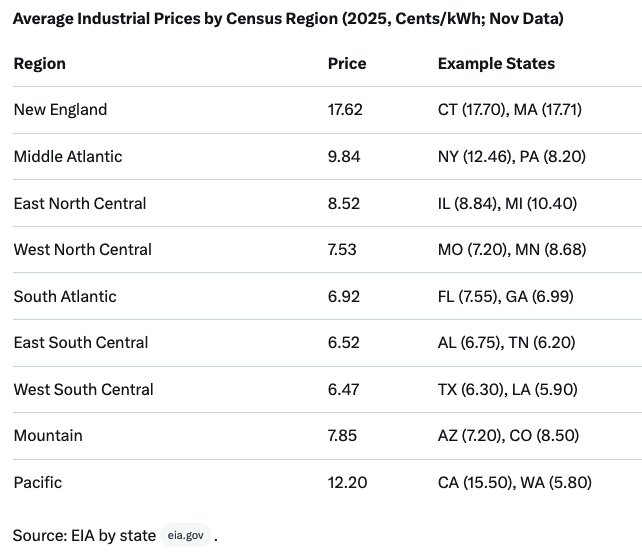Select the South Atlantic region cell
This screenshot has width=642, height=553.
coord(65,296)
